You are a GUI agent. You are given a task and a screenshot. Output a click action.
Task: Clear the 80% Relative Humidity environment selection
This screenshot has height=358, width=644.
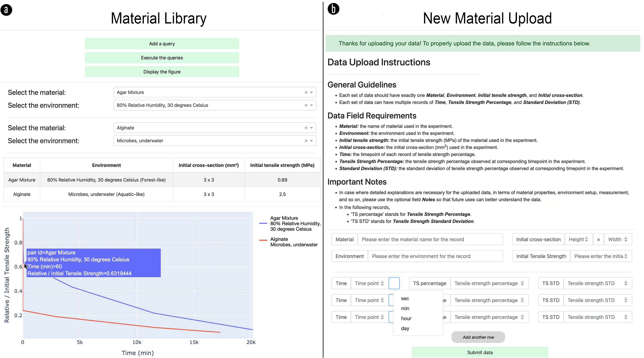pyautogui.click(x=306, y=105)
